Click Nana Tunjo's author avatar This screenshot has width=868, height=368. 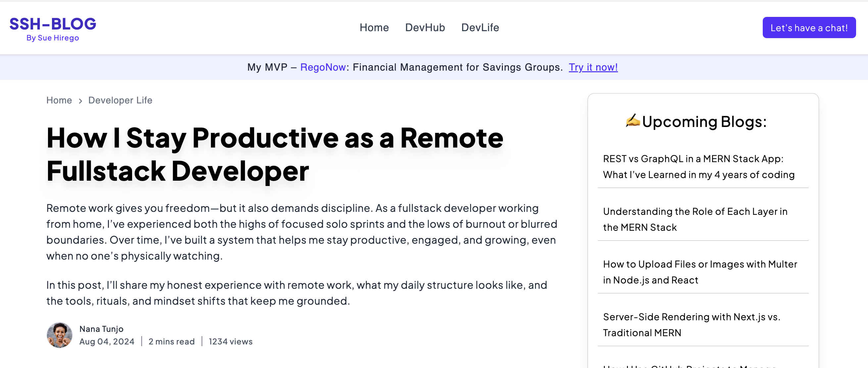click(x=59, y=335)
